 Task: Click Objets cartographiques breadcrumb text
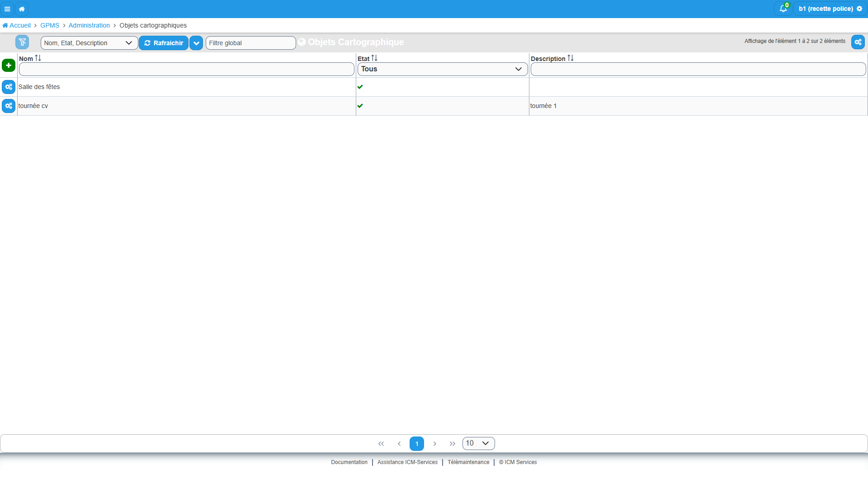pos(153,25)
